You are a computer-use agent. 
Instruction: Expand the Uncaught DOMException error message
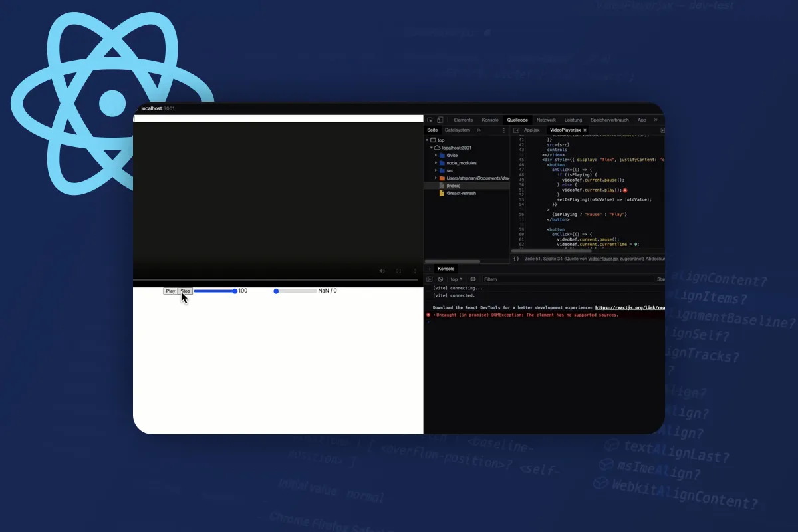436,315
